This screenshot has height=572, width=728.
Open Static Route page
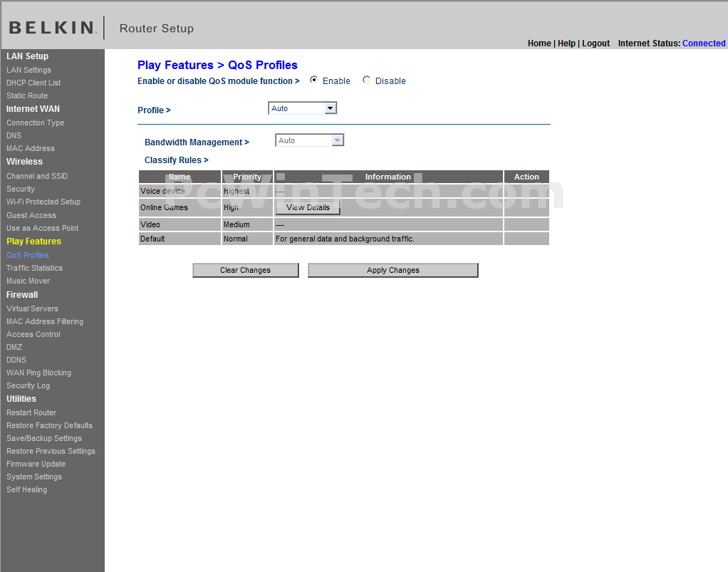[27, 95]
